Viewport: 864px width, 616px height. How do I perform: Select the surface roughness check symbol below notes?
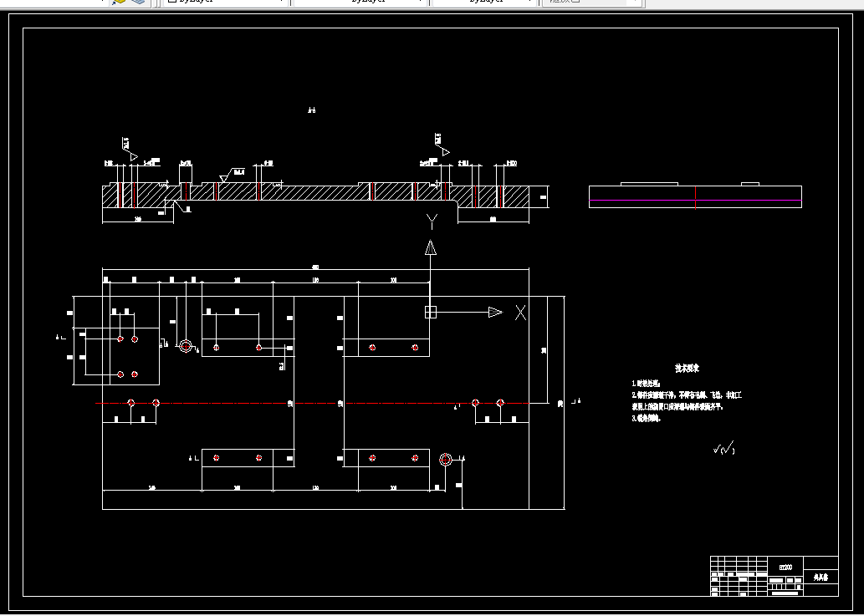coord(724,449)
